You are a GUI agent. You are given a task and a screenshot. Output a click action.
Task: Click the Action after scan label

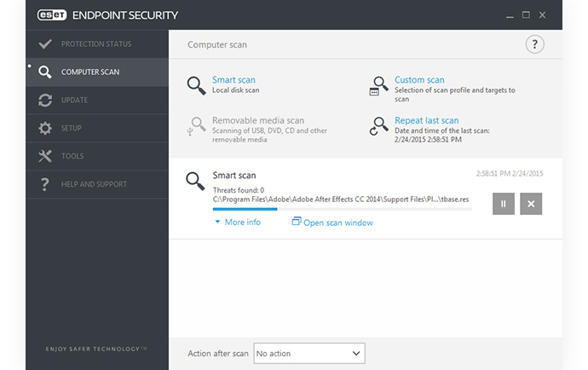pyautogui.click(x=218, y=354)
